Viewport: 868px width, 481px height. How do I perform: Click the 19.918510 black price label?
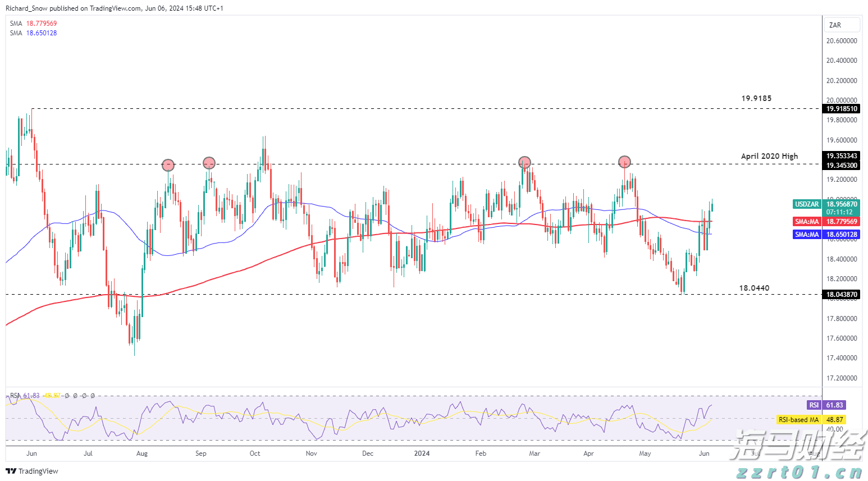click(x=842, y=109)
